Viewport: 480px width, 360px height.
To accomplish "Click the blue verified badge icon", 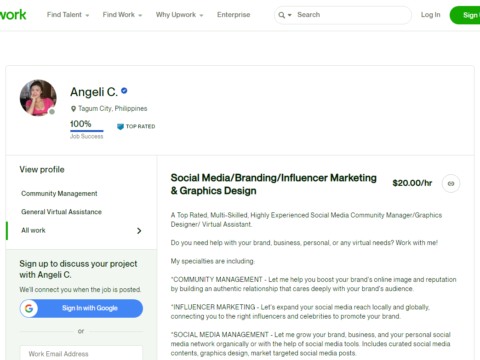I will click(x=124, y=91).
